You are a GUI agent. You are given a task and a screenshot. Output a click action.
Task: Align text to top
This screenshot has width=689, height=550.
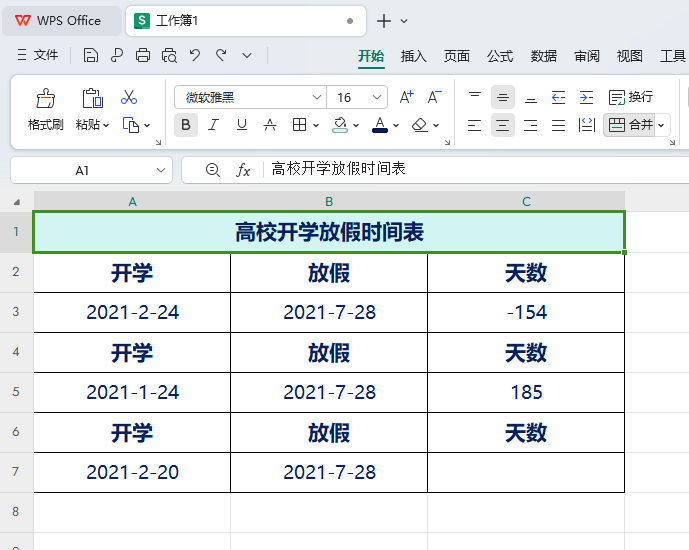pyautogui.click(x=475, y=97)
